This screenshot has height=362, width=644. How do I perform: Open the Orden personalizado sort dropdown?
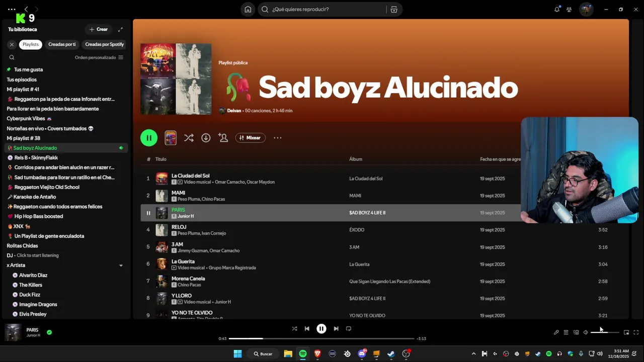(99, 57)
